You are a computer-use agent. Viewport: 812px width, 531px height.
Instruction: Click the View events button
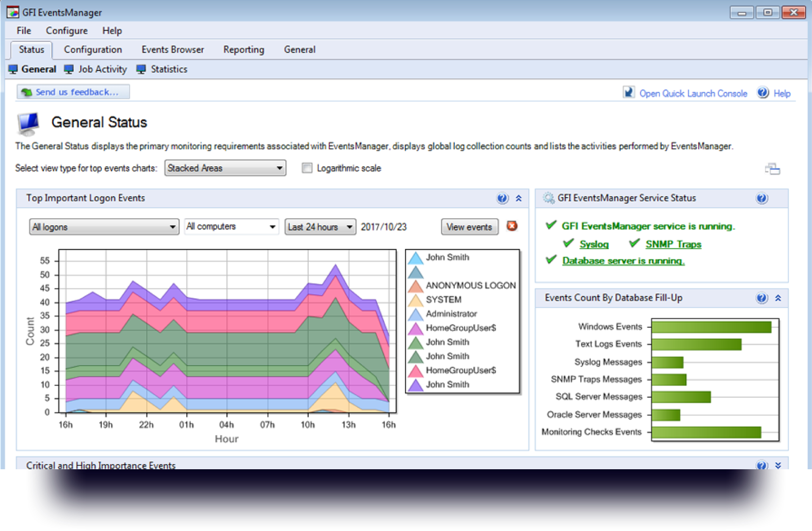pyautogui.click(x=469, y=227)
